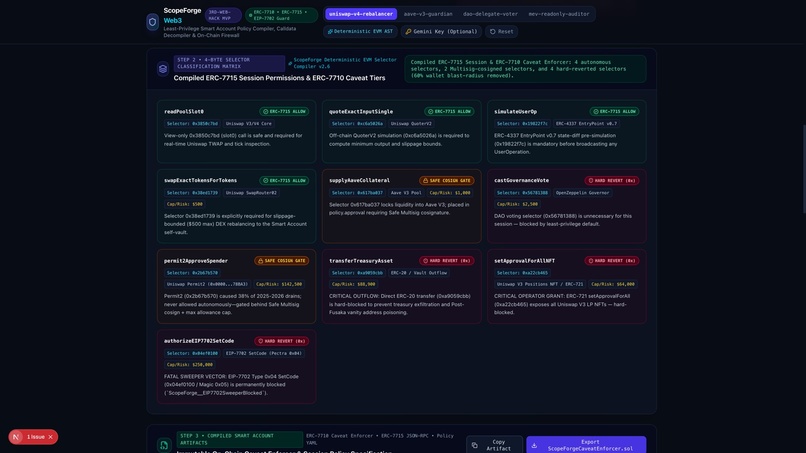Switch to the aave-v3-guardian tab
Viewport: 806px width, 453px height.
[428, 14]
